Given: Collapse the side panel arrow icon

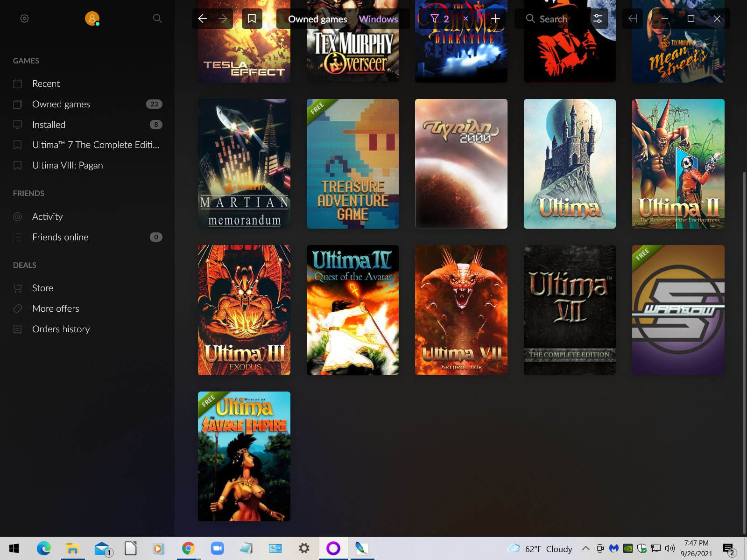Looking at the screenshot, I should (633, 19).
